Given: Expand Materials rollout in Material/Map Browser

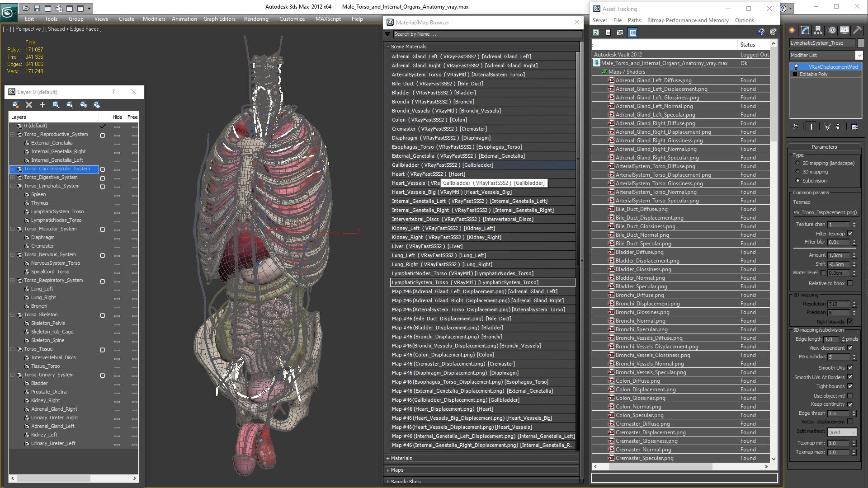Looking at the screenshot, I should tap(388, 458).
